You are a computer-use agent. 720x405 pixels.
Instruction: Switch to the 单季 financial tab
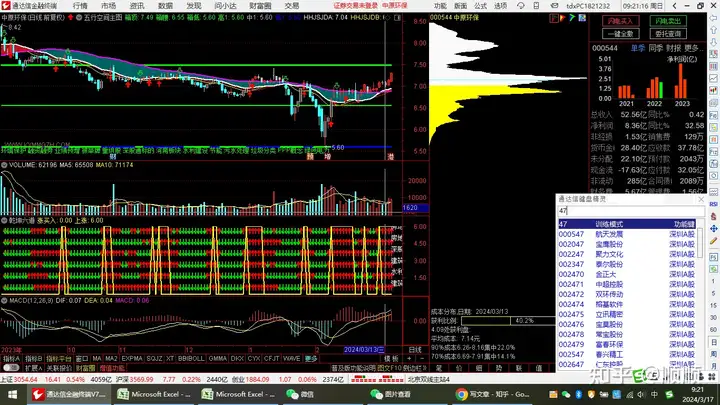click(x=637, y=48)
